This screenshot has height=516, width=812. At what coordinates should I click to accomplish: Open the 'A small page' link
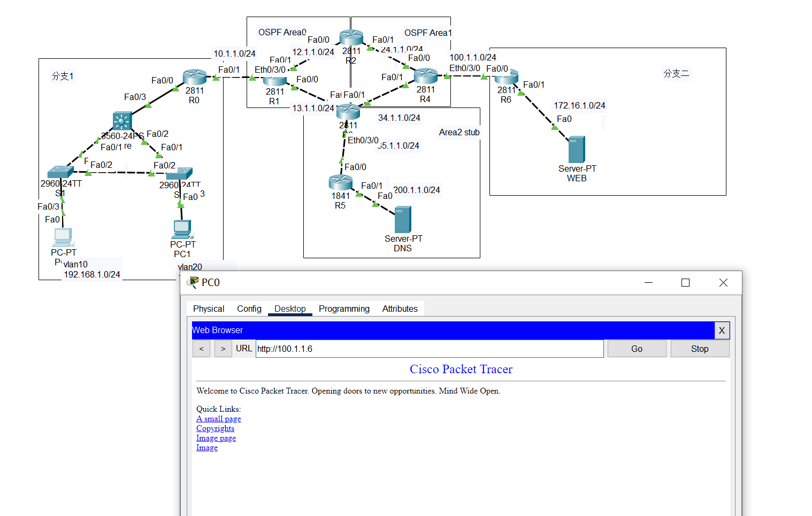(x=219, y=419)
